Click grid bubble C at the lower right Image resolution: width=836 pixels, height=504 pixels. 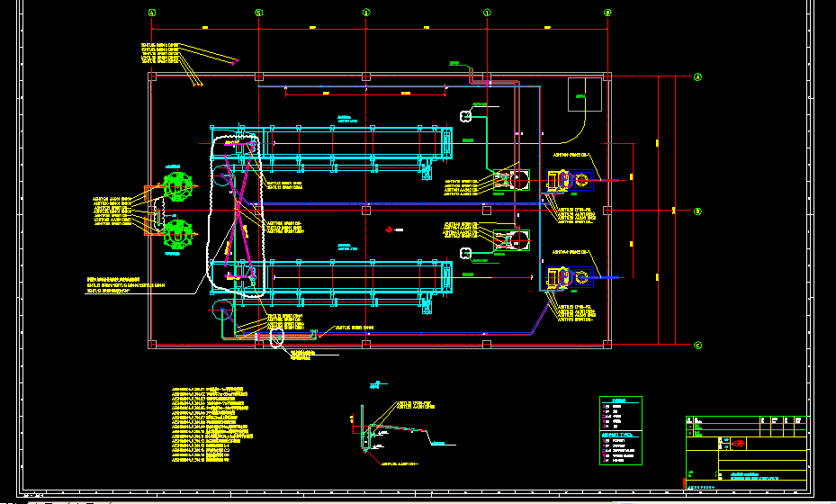point(697,345)
